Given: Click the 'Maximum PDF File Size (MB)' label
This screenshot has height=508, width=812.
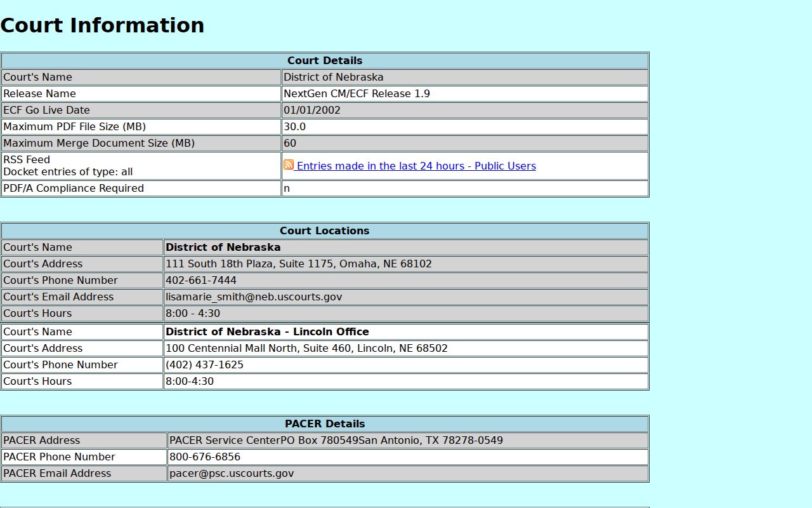Looking at the screenshot, I should [x=74, y=126].
